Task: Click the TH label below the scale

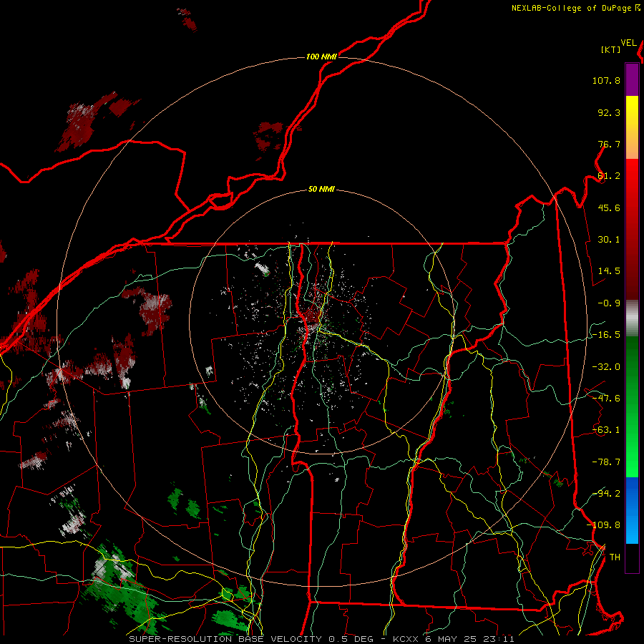Action: (x=615, y=557)
